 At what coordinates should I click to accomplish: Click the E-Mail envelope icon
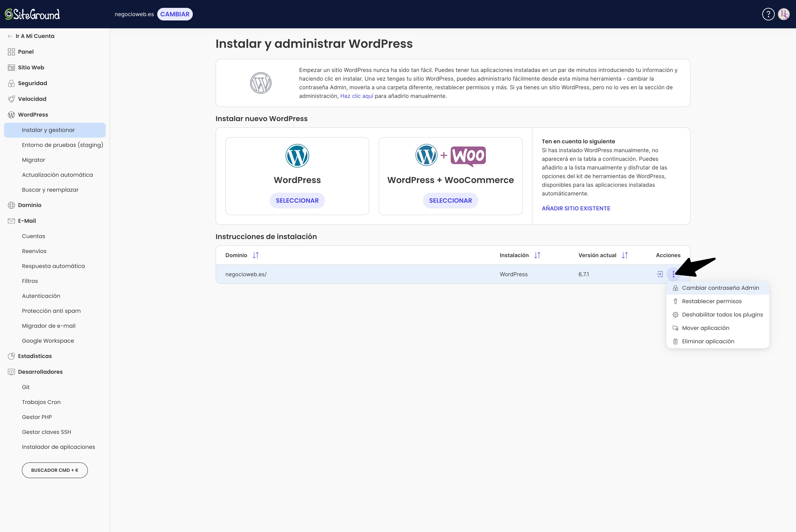pyautogui.click(x=11, y=221)
